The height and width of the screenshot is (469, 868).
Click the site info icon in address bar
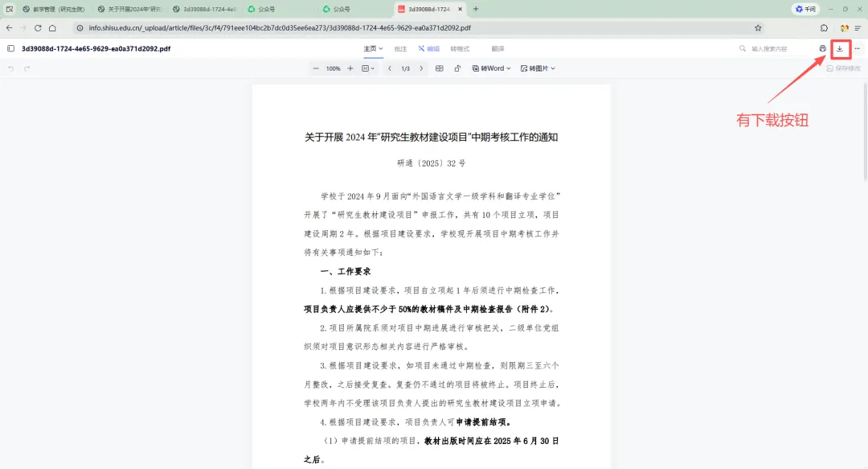pos(80,27)
